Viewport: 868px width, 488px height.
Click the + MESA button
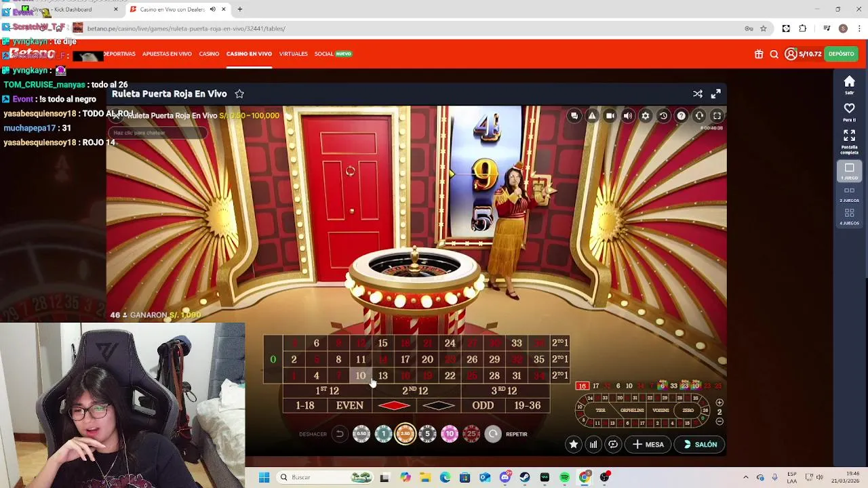[648, 445]
